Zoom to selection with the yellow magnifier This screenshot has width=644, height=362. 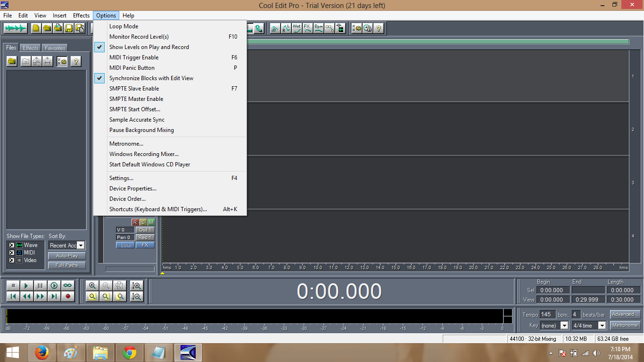coord(92,296)
